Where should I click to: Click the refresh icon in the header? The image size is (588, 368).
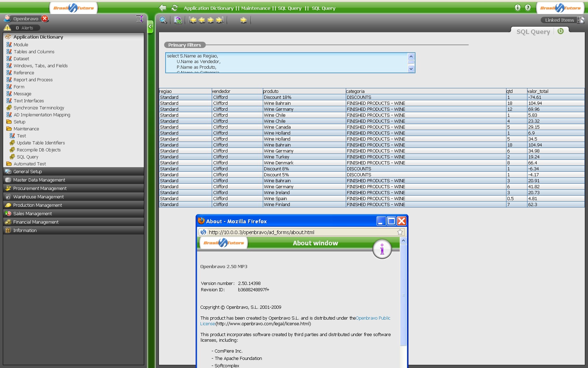(175, 8)
